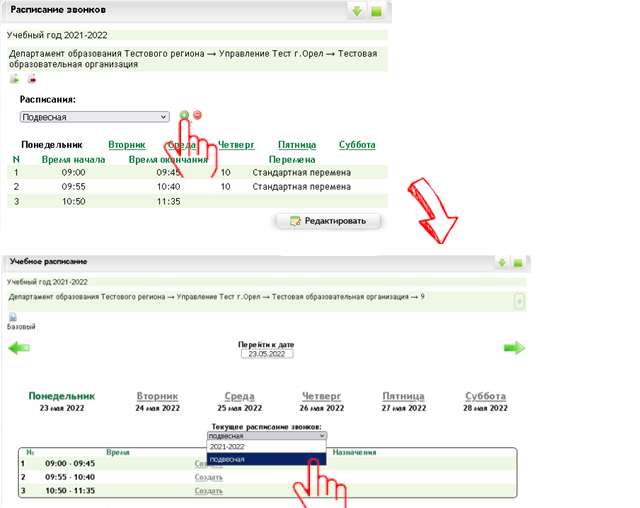Go to previous week with left green arrow
Image resolution: width=640 pixels, height=508 pixels.
point(19,347)
